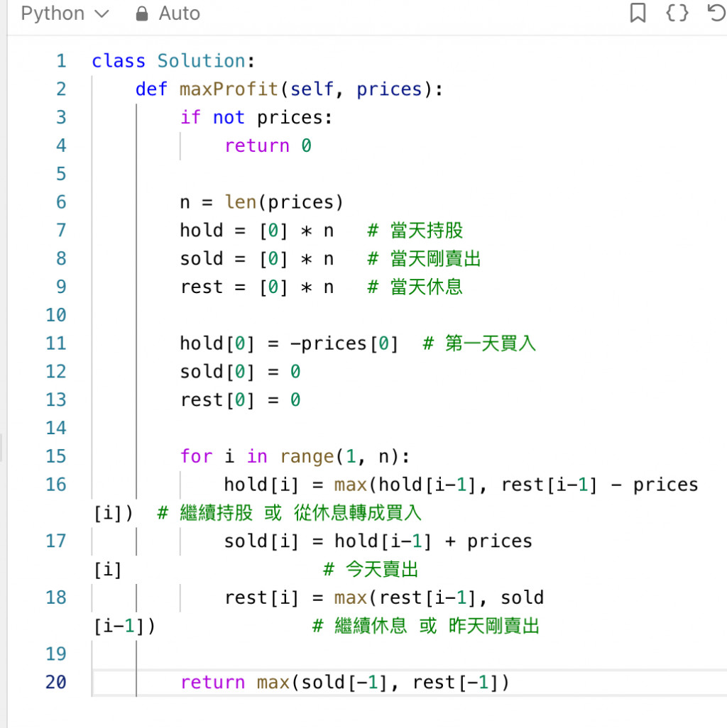Click line number 5 in the gutter
This screenshot has width=727, height=728.
coord(61,174)
